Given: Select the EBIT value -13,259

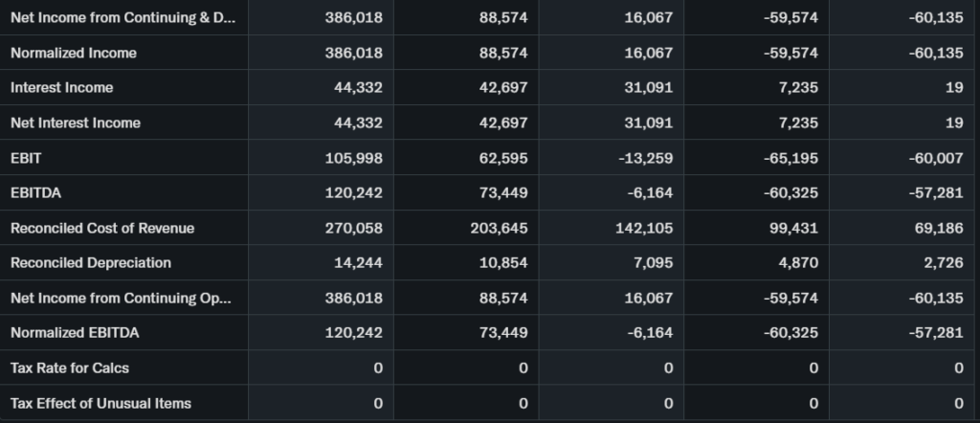Looking at the screenshot, I should tap(647, 158).
